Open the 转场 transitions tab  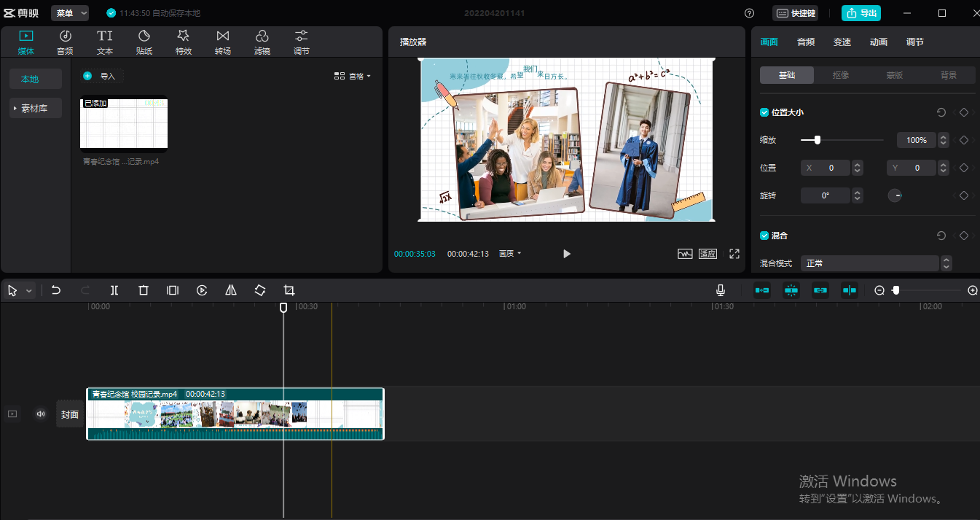223,42
